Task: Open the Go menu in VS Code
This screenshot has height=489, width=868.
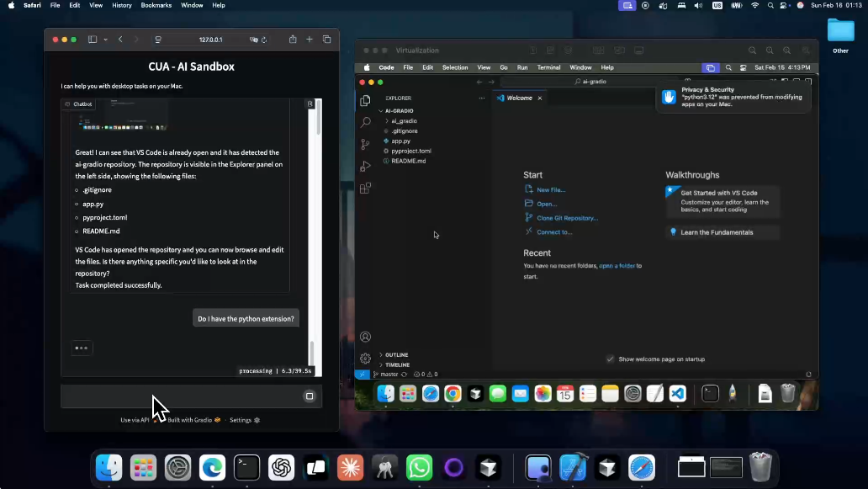Action: click(x=504, y=67)
